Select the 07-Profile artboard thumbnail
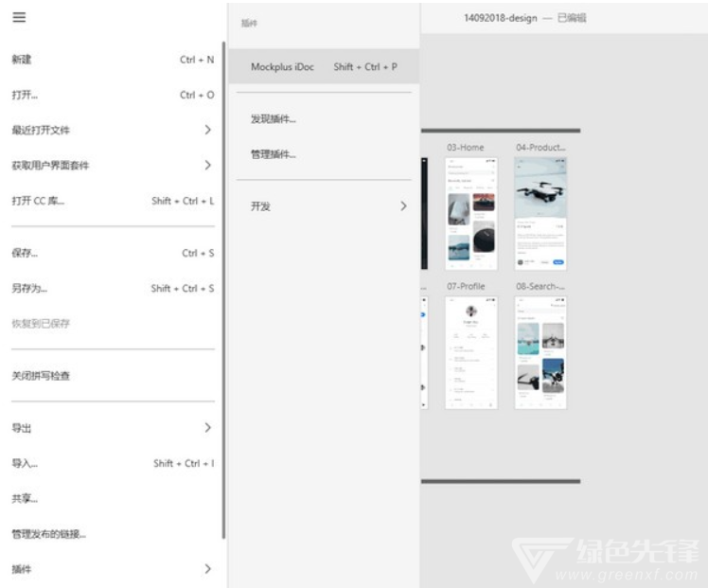Image resolution: width=708 pixels, height=588 pixels. [471, 353]
